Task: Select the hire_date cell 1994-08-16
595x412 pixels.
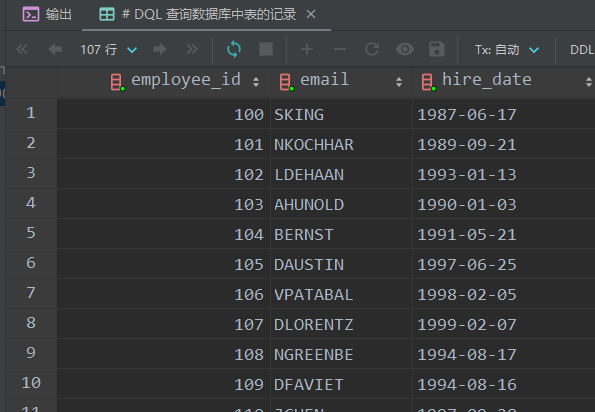Action: [504, 384]
